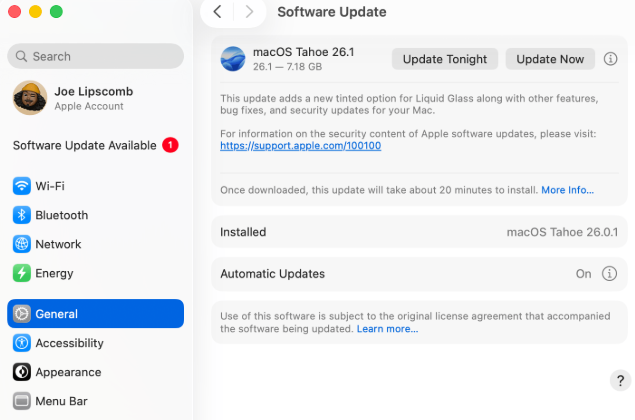This screenshot has height=420, width=635.
Task: Open the help question mark button
Action: click(620, 380)
